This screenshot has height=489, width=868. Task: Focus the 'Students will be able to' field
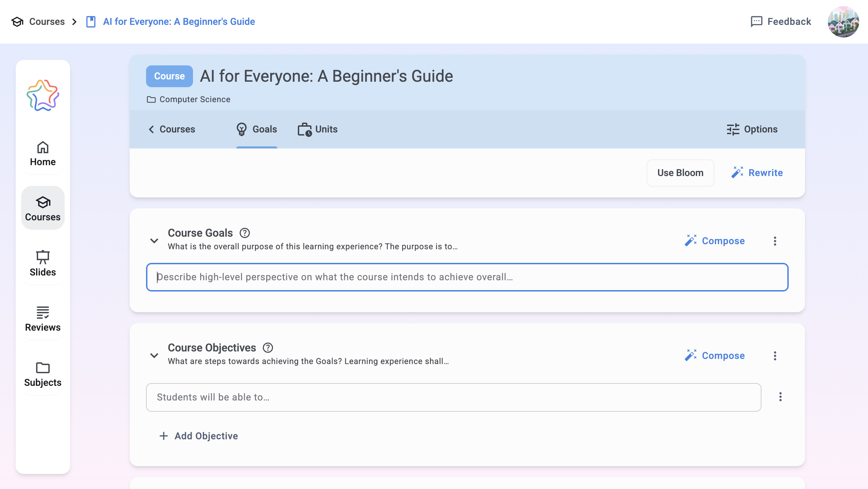[x=454, y=397]
